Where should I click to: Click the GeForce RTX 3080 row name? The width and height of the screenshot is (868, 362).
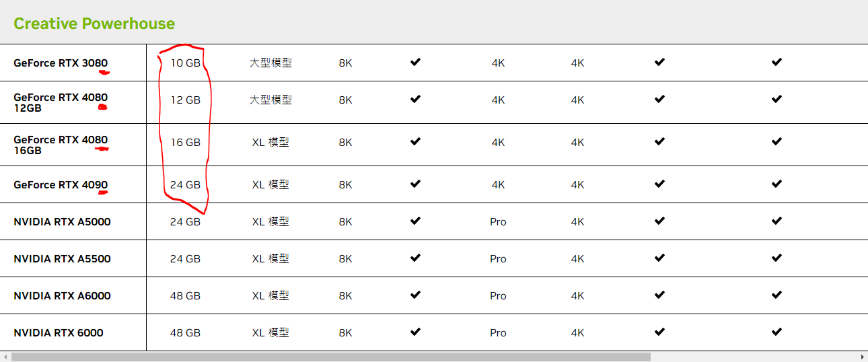pyautogui.click(x=61, y=63)
